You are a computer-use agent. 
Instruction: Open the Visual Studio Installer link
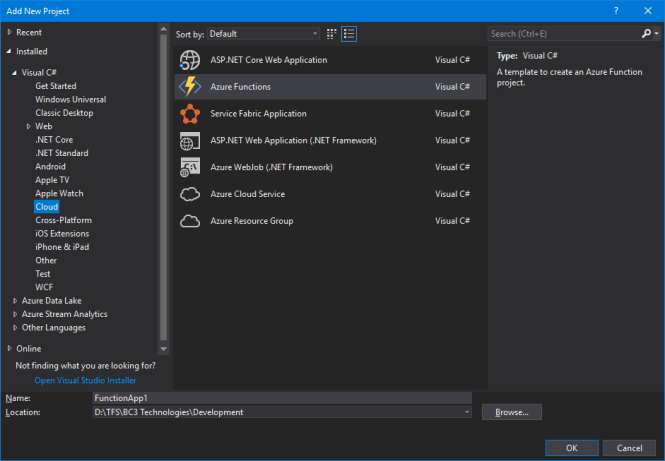pyautogui.click(x=85, y=381)
